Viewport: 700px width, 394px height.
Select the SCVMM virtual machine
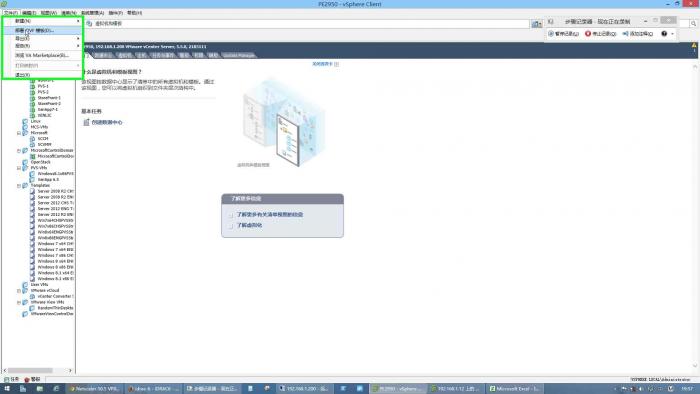(45, 145)
